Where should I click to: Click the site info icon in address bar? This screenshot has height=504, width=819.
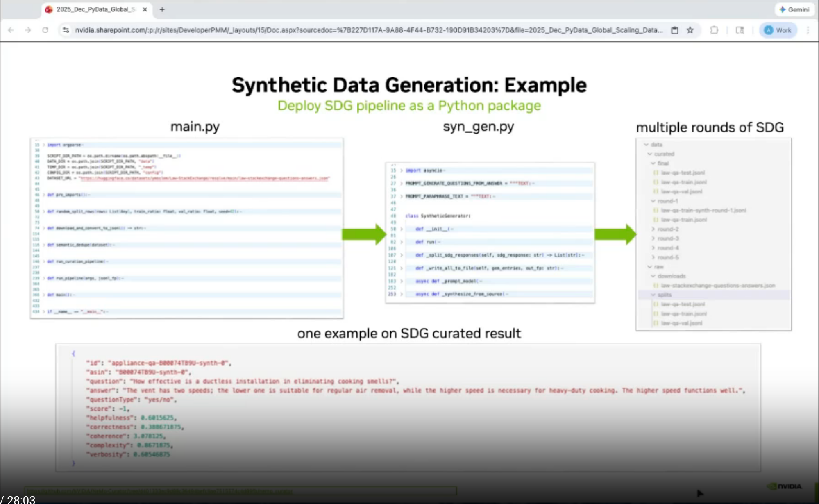[x=66, y=30]
